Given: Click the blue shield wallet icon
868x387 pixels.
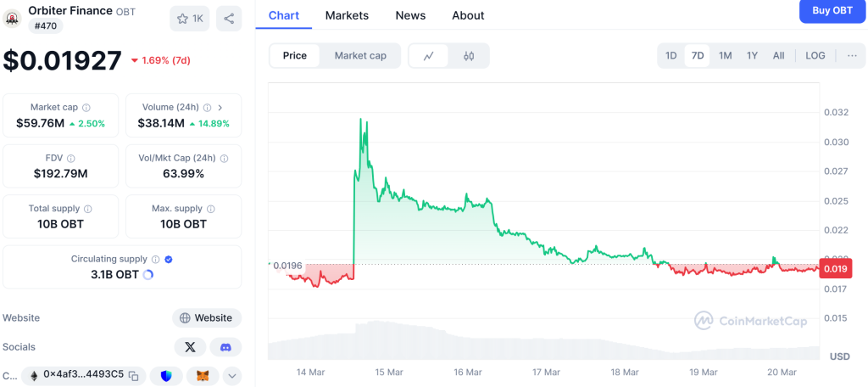Looking at the screenshot, I should click(166, 375).
